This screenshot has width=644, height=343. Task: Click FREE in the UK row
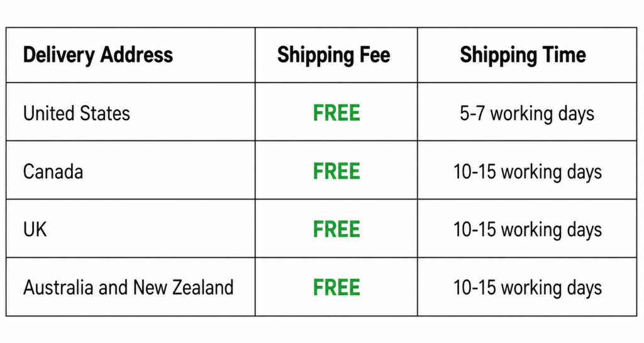coord(336,229)
